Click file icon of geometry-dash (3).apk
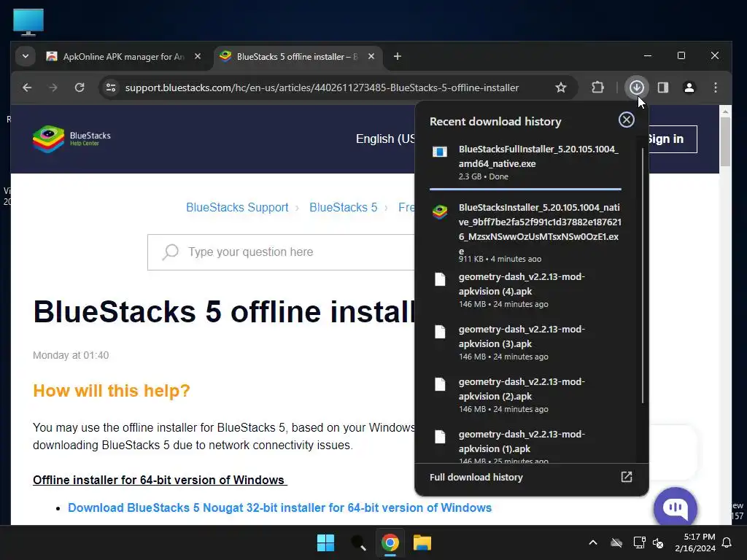This screenshot has width=747, height=560. (440, 332)
